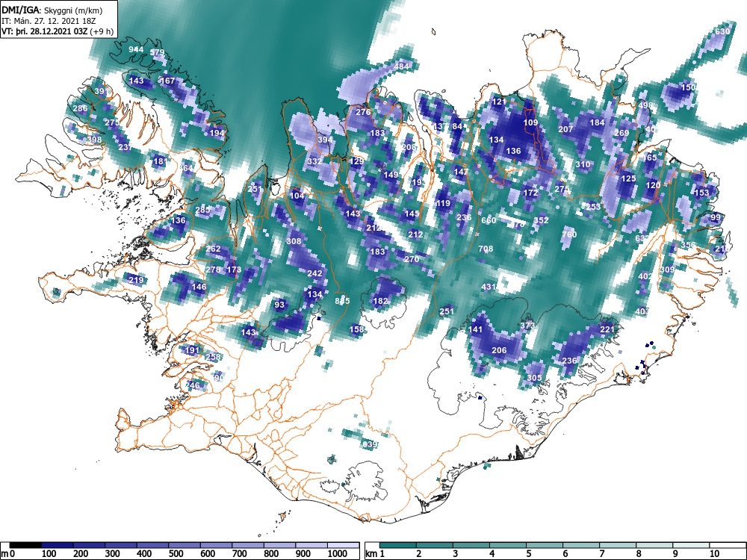The width and height of the screenshot is (747, 560).
Task: Click the visibility value 484
Action: point(402,66)
